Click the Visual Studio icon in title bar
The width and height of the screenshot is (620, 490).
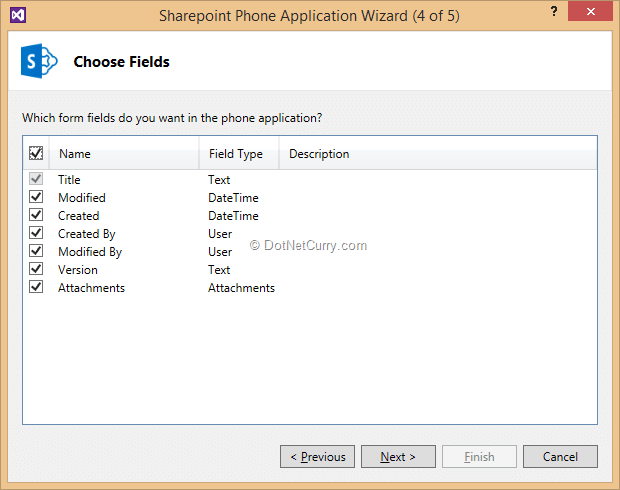(18, 15)
